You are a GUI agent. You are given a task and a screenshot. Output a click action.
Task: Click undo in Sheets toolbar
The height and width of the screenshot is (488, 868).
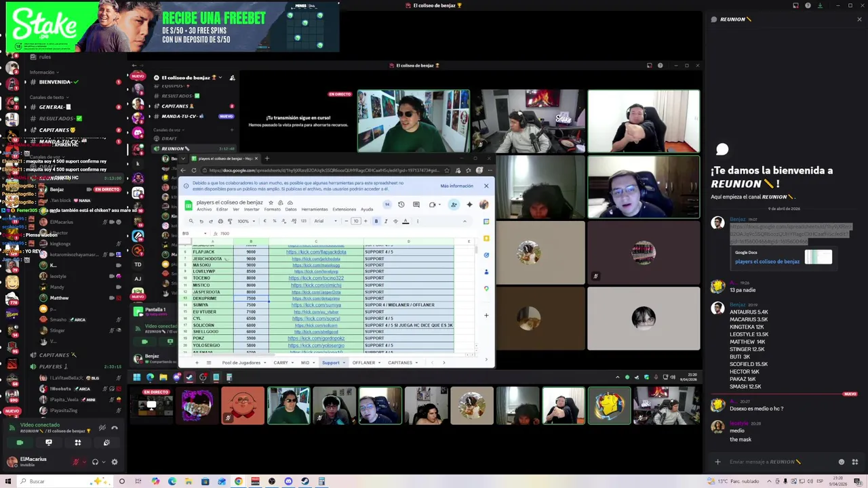[x=201, y=221]
